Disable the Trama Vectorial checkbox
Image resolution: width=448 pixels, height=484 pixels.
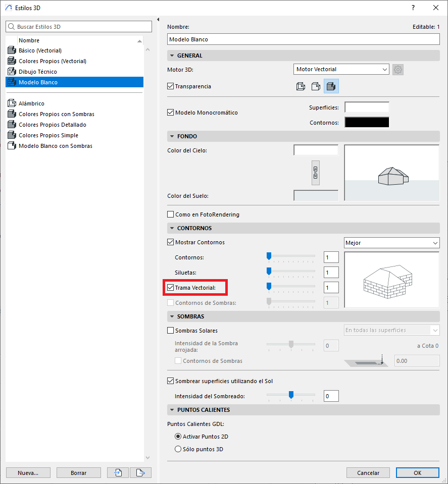(170, 288)
